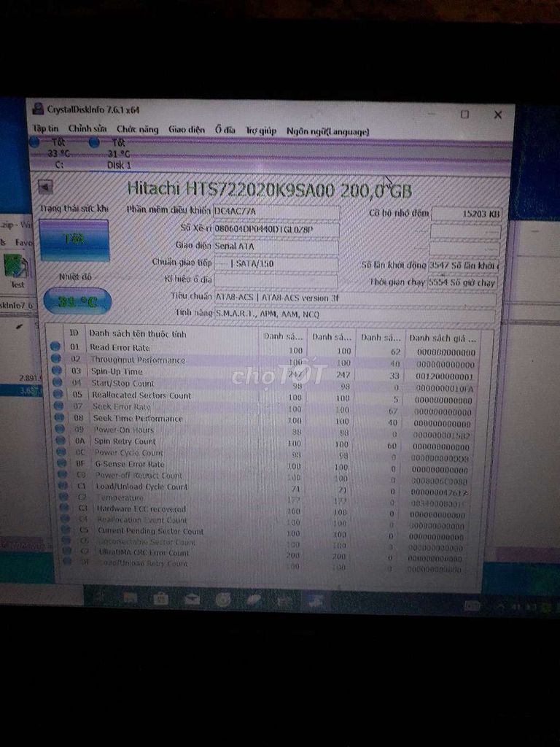Open the Tập tin menu
Viewport: 560px width, 747px height.
46,128
